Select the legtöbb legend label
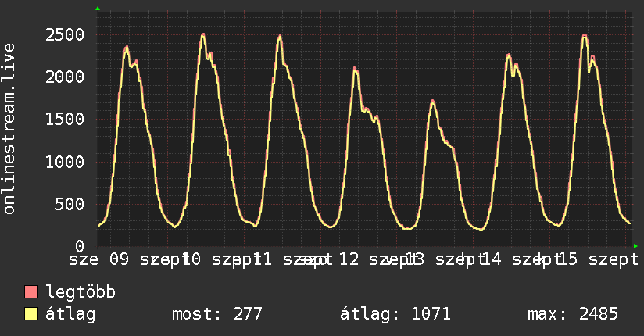Viewport: 644px width, 336px height. point(80,292)
